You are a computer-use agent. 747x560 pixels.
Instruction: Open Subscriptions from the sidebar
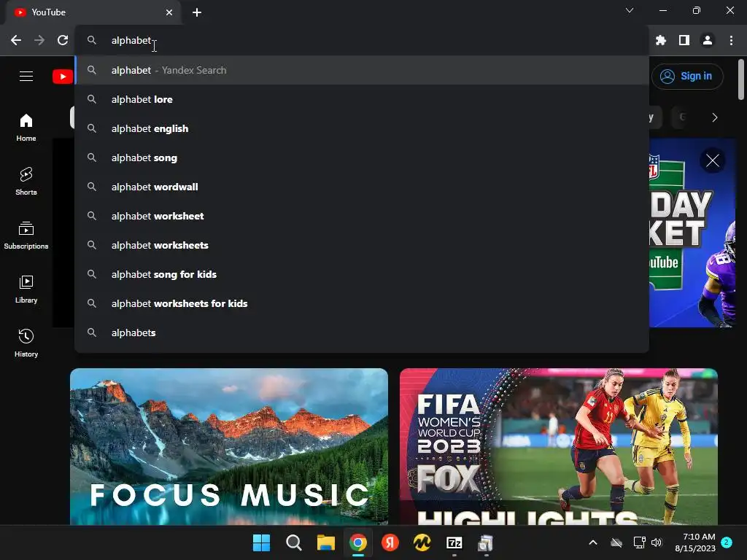[x=26, y=236]
